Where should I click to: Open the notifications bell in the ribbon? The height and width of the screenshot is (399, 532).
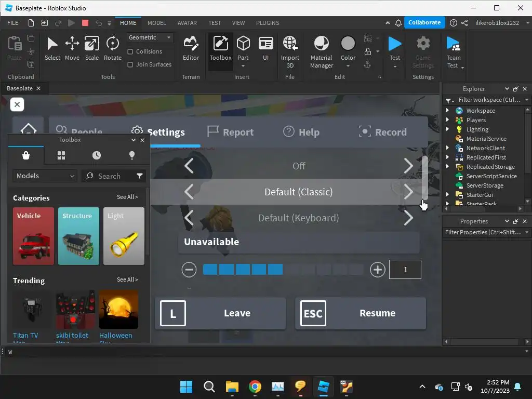[398, 23]
